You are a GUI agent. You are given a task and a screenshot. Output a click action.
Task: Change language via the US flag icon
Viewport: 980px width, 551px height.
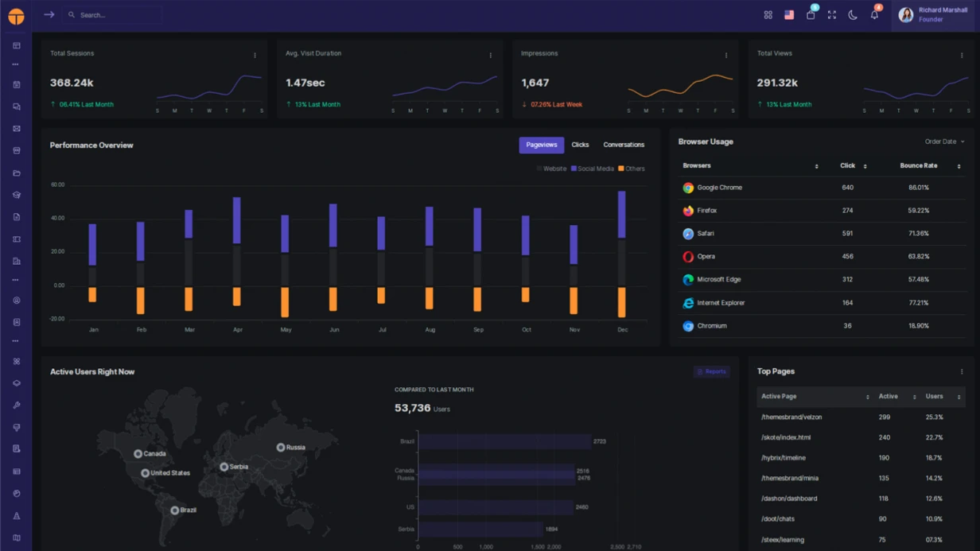pos(789,15)
